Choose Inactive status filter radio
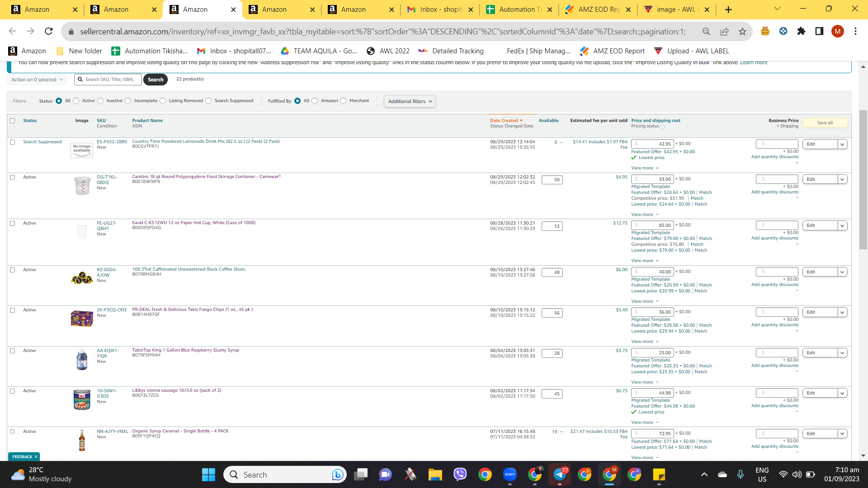868x488 pixels. coord(100,101)
